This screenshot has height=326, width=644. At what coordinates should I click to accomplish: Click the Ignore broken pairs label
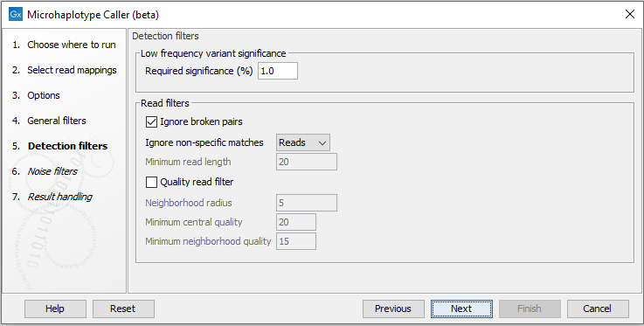point(201,122)
